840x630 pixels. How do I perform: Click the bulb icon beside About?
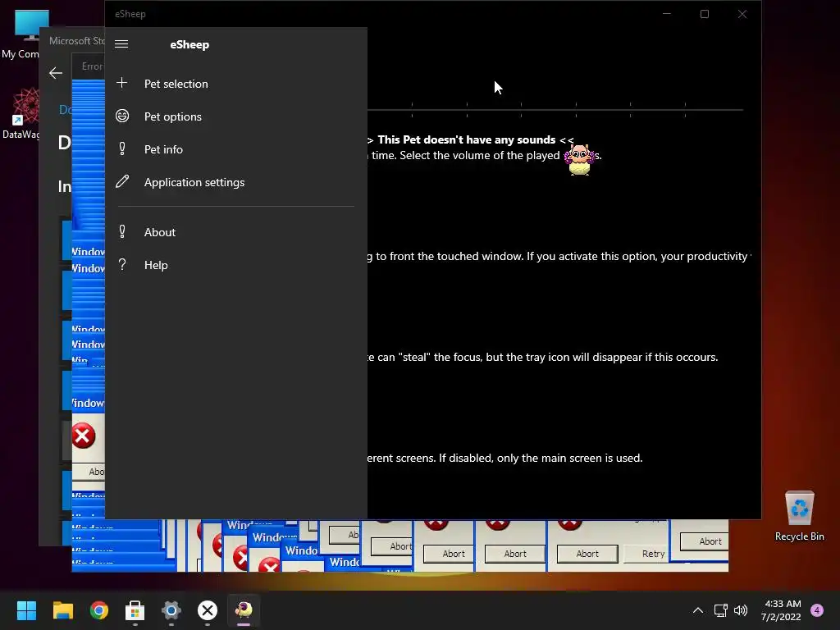point(122,231)
